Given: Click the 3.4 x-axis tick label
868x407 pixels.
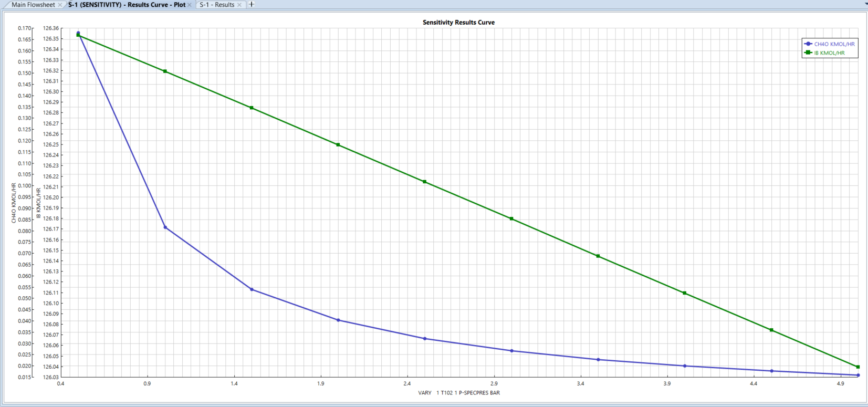Looking at the screenshot, I should pyautogui.click(x=581, y=384).
